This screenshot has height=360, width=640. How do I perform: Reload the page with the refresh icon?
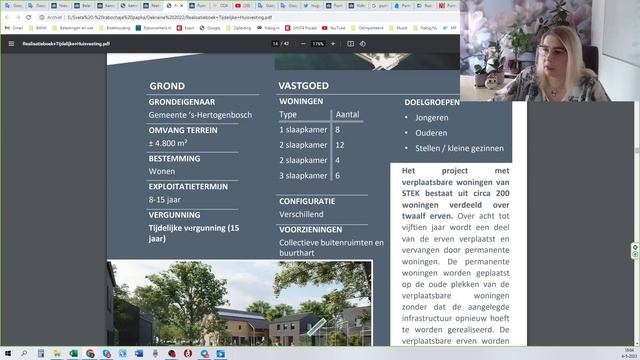pyautogui.click(x=29, y=17)
